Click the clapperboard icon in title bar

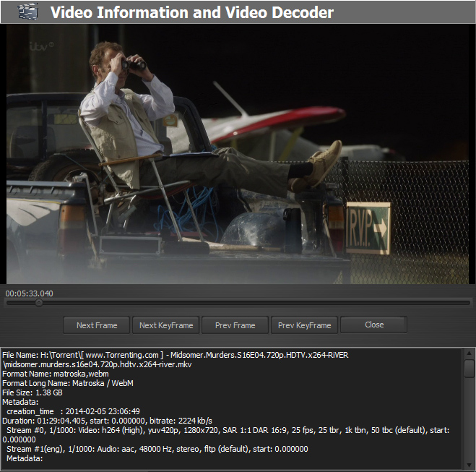pos(28,12)
